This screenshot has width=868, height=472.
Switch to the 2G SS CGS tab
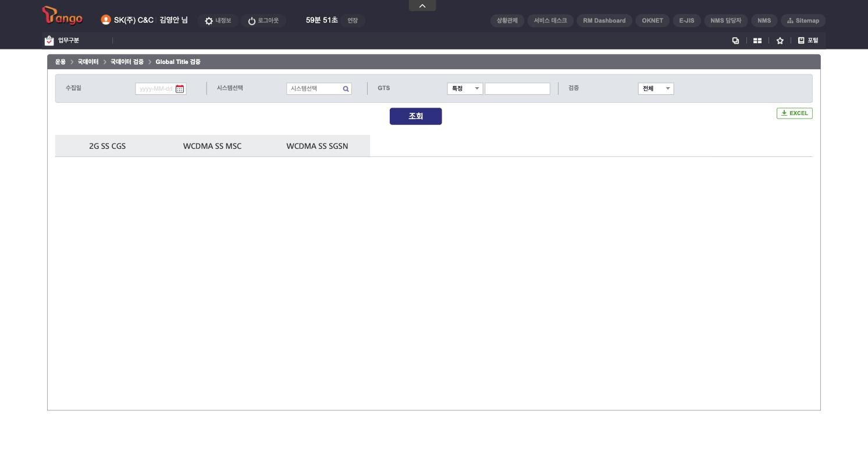click(108, 146)
